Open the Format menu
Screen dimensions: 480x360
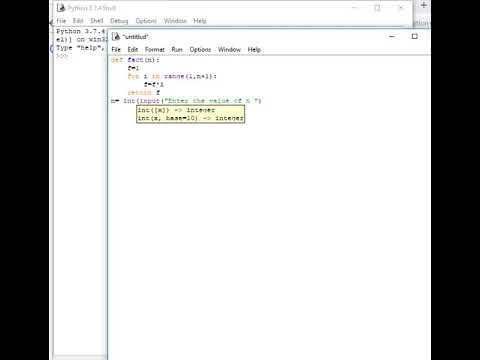click(x=154, y=49)
